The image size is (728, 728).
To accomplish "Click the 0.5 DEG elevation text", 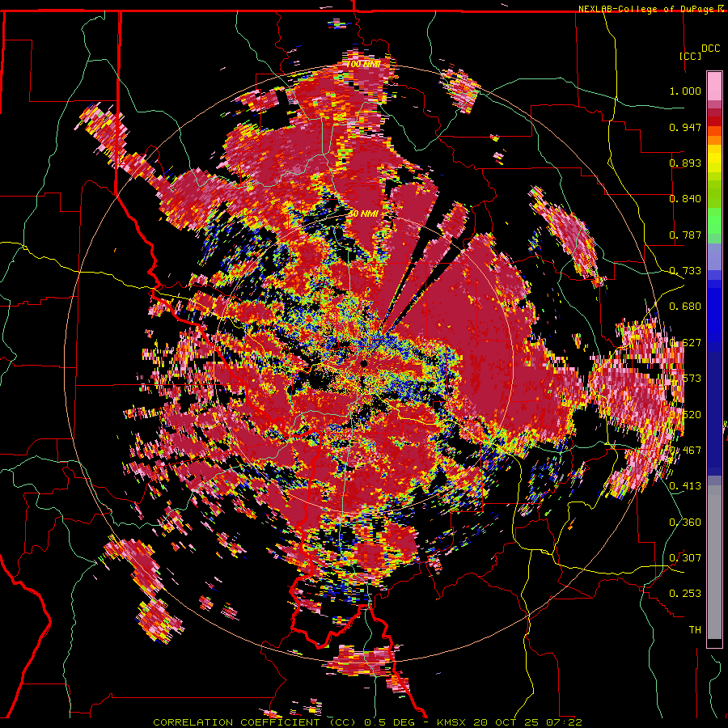I will pos(390,722).
